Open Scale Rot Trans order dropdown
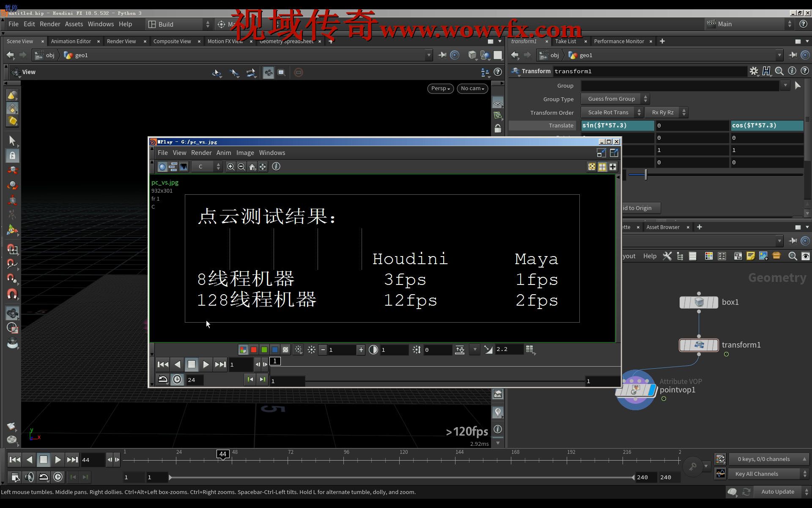Viewport: 812px width, 508px height. [612, 113]
